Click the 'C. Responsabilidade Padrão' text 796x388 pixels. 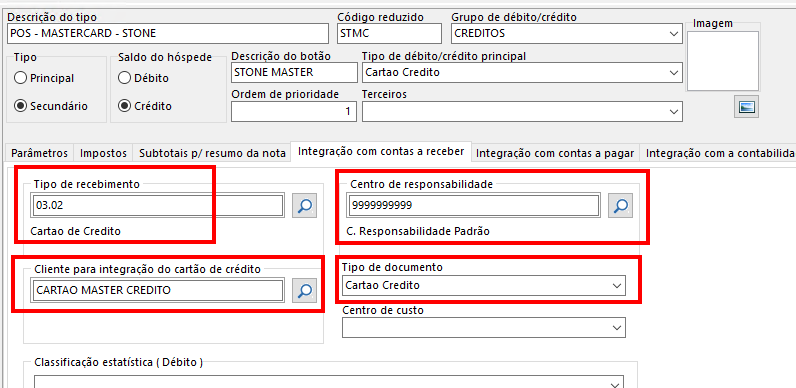418,232
